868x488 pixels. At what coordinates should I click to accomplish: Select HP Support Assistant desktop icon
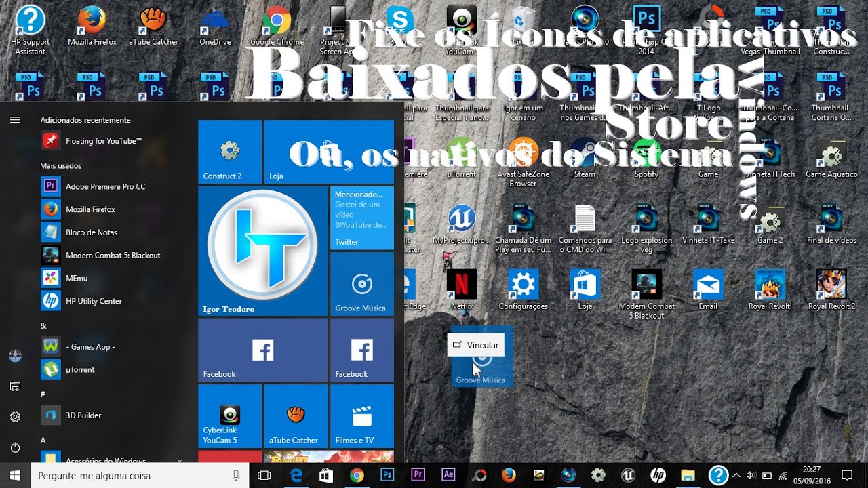pos(31,30)
